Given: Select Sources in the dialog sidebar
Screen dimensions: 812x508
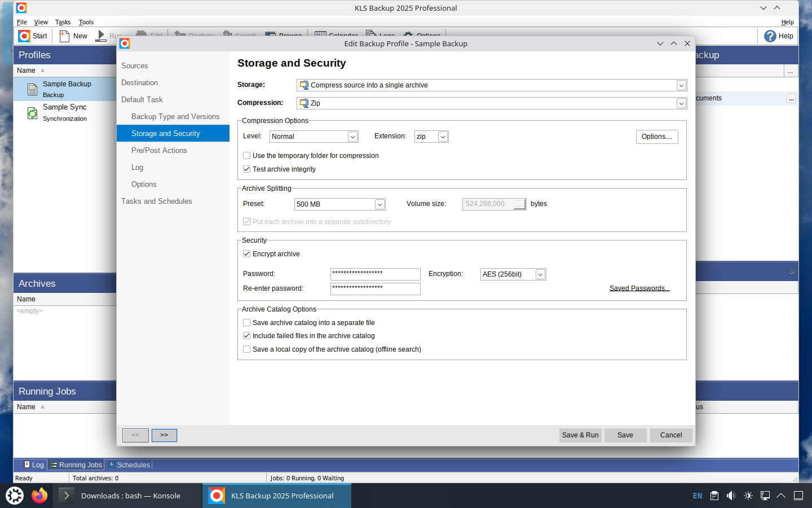Looking at the screenshot, I should coord(173,66).
